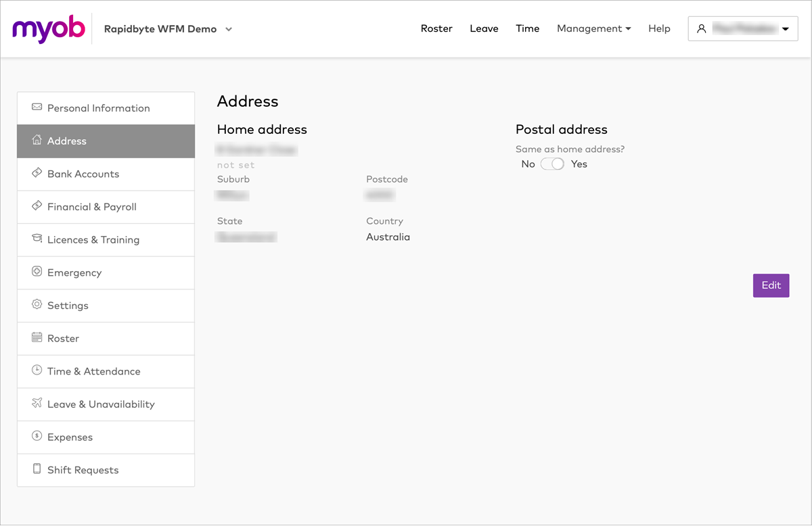Click the phone icon beside Shift Requests
812x526 pixels.
click(37, 469)
